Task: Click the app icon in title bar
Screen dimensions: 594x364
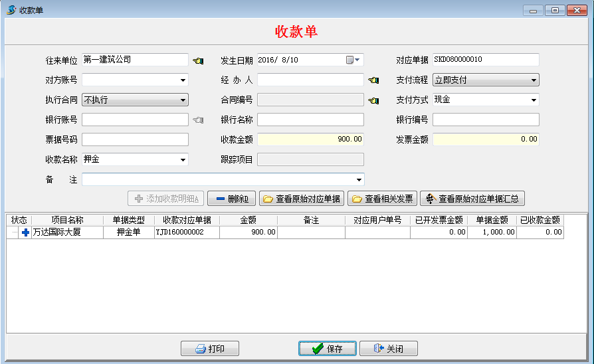Action: click(11, 10)
